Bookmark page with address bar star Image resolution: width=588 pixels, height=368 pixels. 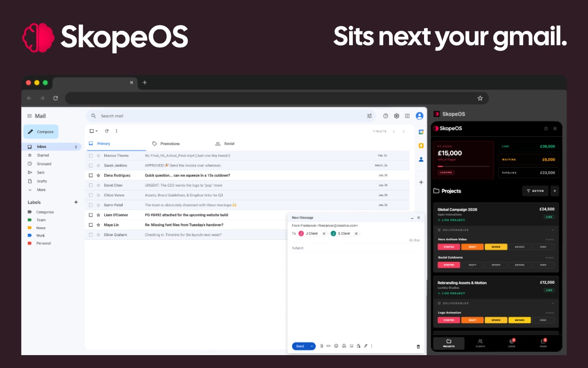[x=480, y=98]
